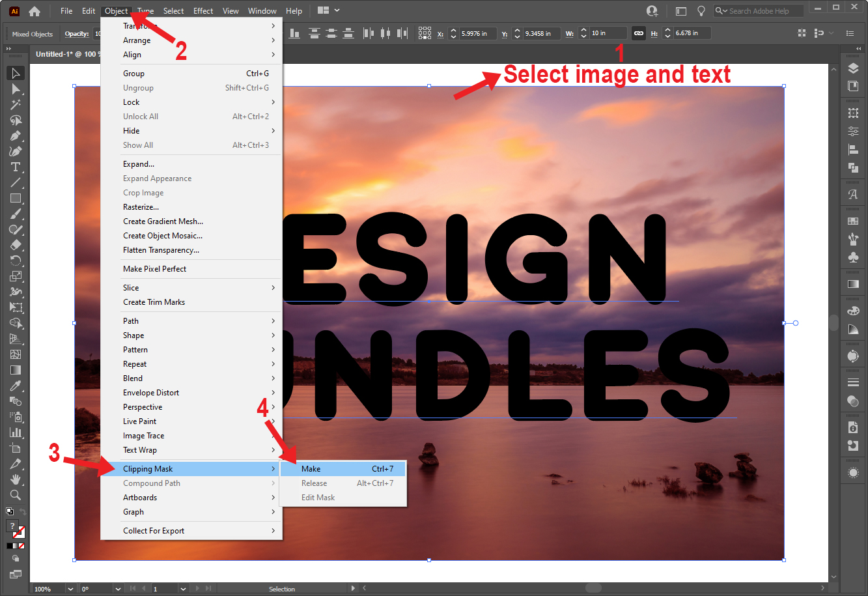Screen dimensions: 868x596
Task: Open the Layers panel
Action: pyautogui.click(x=853, y=68)
